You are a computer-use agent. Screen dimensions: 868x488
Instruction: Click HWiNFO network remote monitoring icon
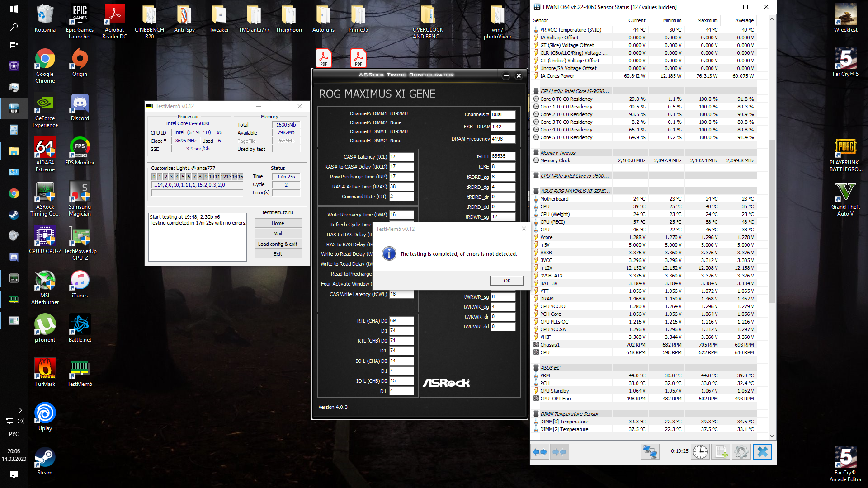[x=650, y=452]
